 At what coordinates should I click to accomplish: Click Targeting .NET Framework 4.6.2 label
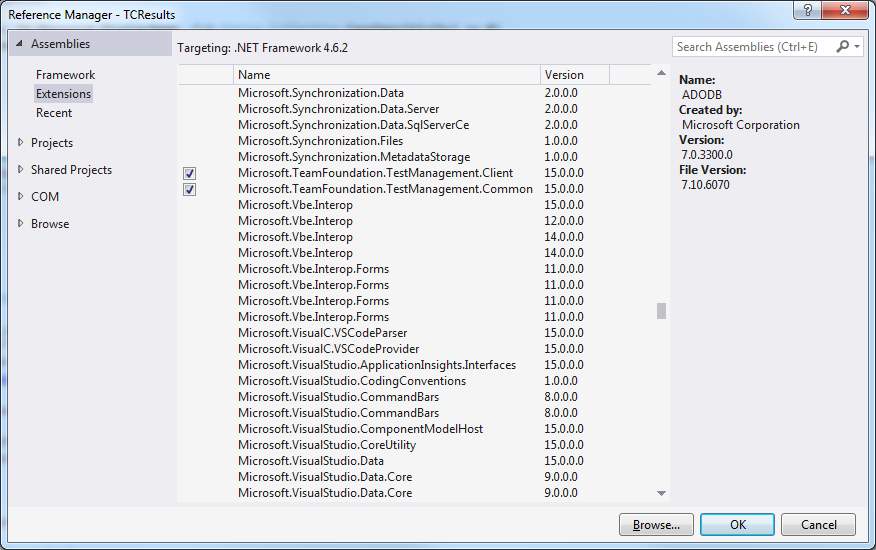pyautogui.click(x=263, y=48)
